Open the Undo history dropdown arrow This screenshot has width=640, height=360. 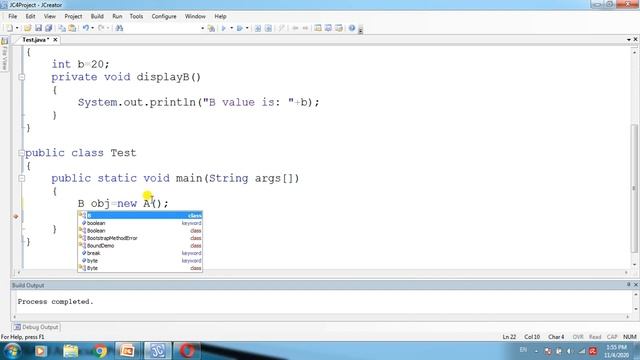point(93,28)
